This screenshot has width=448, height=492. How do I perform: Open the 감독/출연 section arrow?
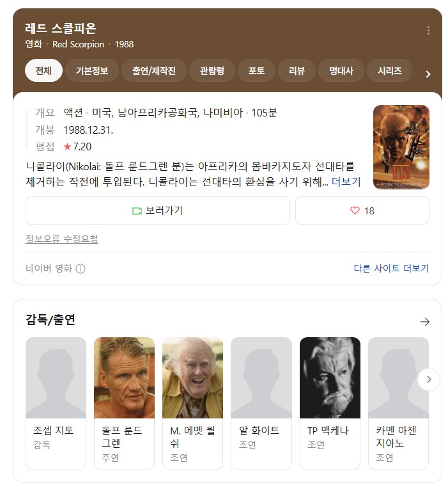pyautogui.click(x=425, y=322)
